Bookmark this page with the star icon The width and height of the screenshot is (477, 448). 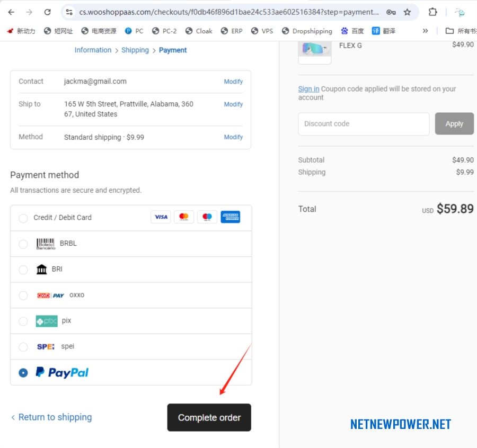pos(408,12)
